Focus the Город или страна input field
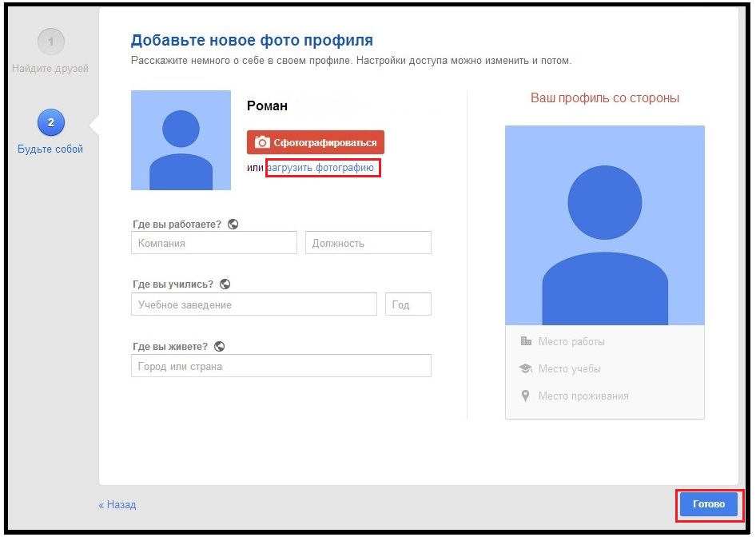This screenshot has width=756, height=537. click(281, 366)
